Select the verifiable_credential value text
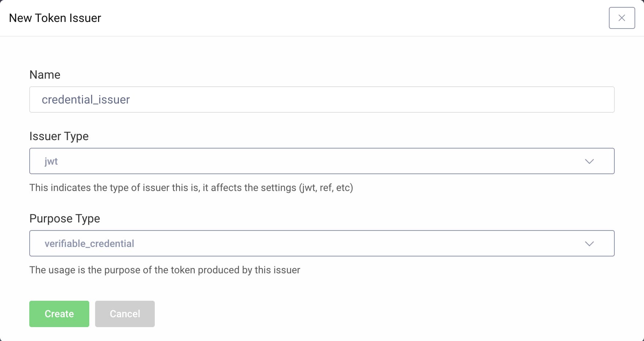The height and width of the screenshot is (341, 644). click(89, 243)
